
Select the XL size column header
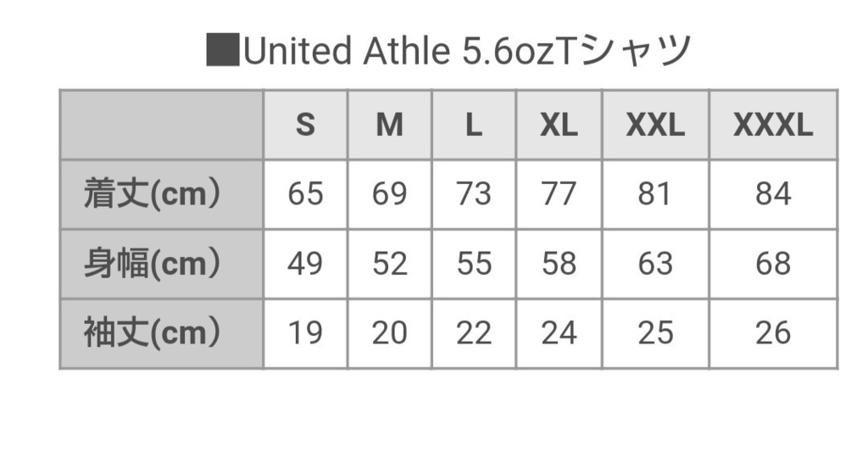[559, 126]
